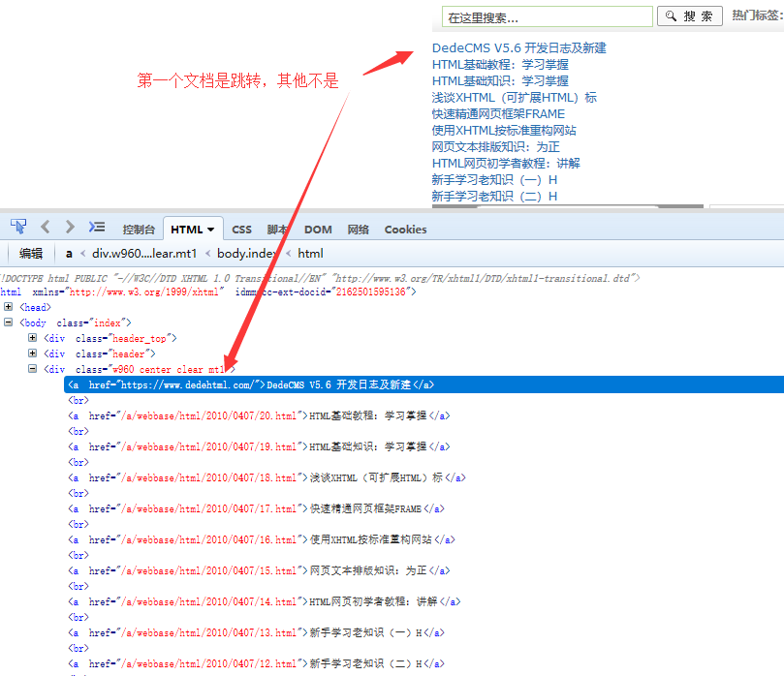This screenshot has height=676, width=784.
Task: Open the command line list icon next to arrows
Action: click(x=95, y=226)
